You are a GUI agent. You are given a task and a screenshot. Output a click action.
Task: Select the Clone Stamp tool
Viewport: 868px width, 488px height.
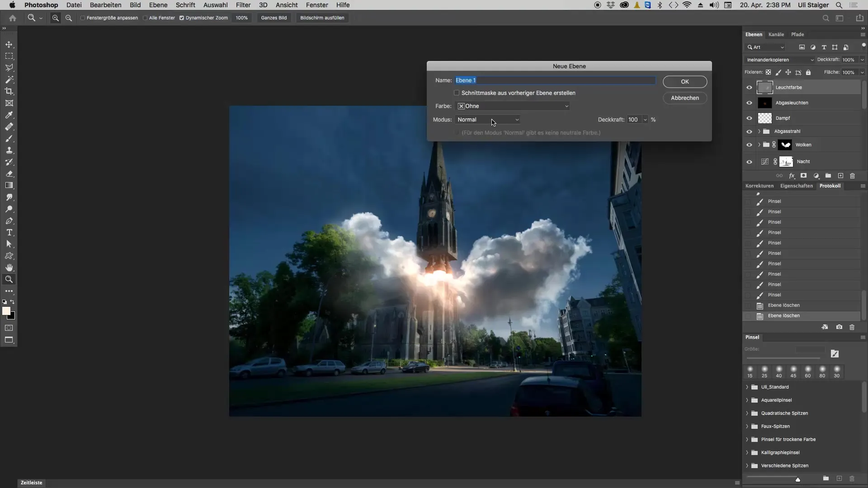click(9, 150)
